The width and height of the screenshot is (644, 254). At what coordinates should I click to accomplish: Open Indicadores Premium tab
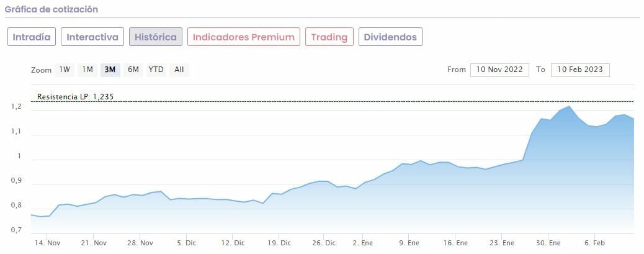coord(244,37)
